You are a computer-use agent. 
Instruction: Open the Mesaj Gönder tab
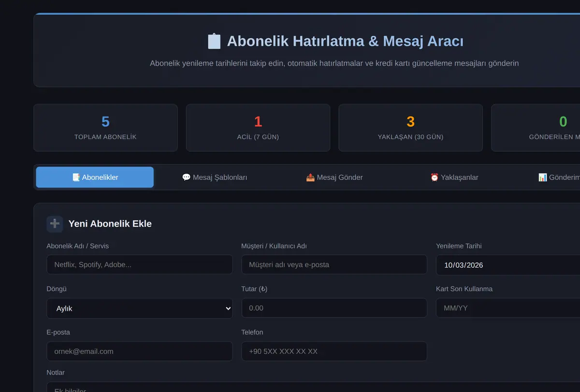334,177
